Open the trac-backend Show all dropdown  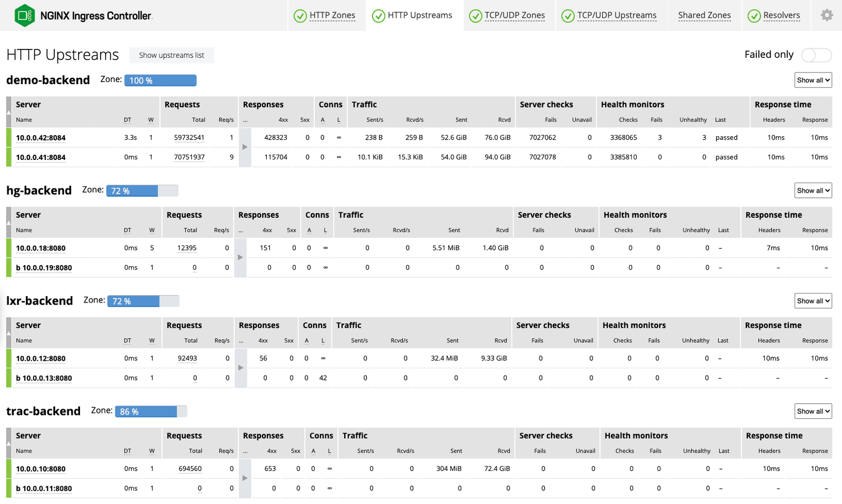(x=813, y=411)
